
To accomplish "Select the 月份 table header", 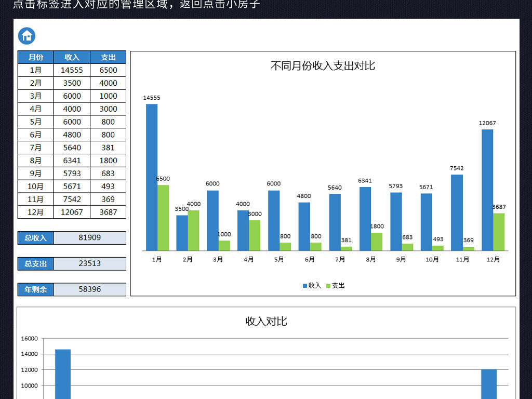I will pos(36,57).
